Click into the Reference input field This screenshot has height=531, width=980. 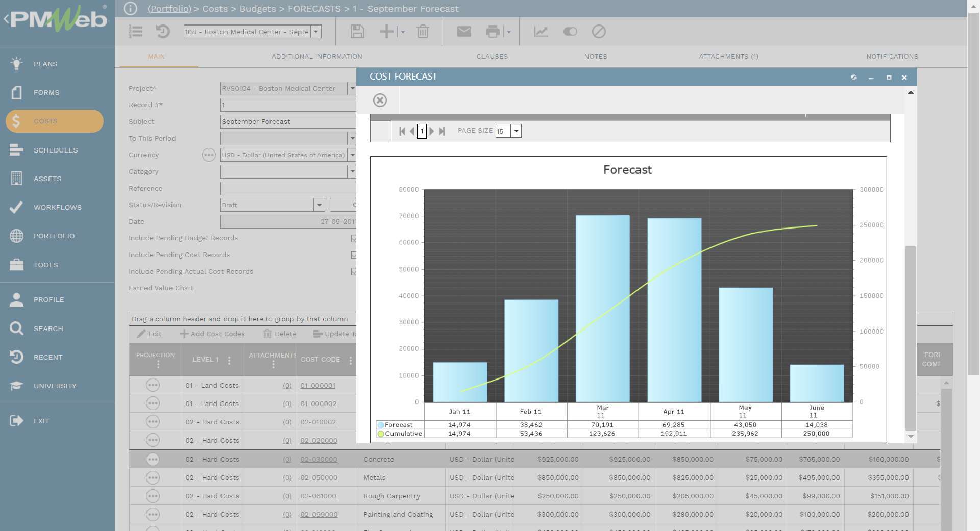tap(288, 189)
